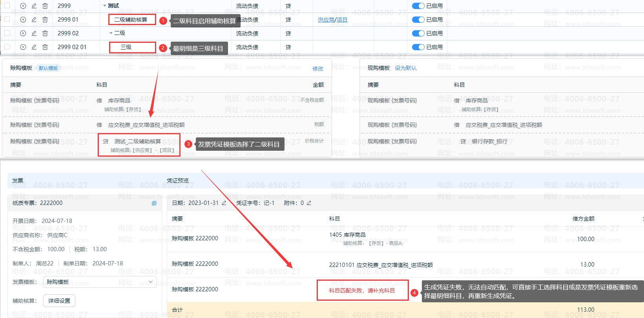This screenshot has height=318, width=644.
Task: Click the add sub-account icon for row 2999
Action: 23,6
